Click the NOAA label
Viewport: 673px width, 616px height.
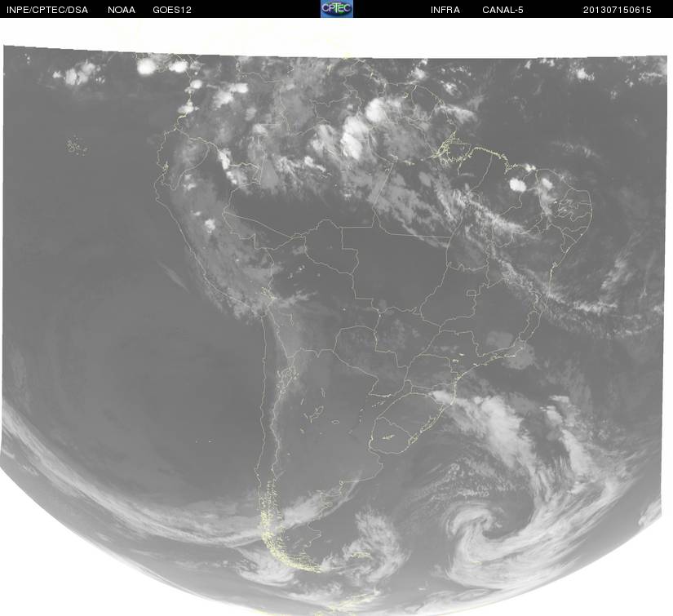122,10
